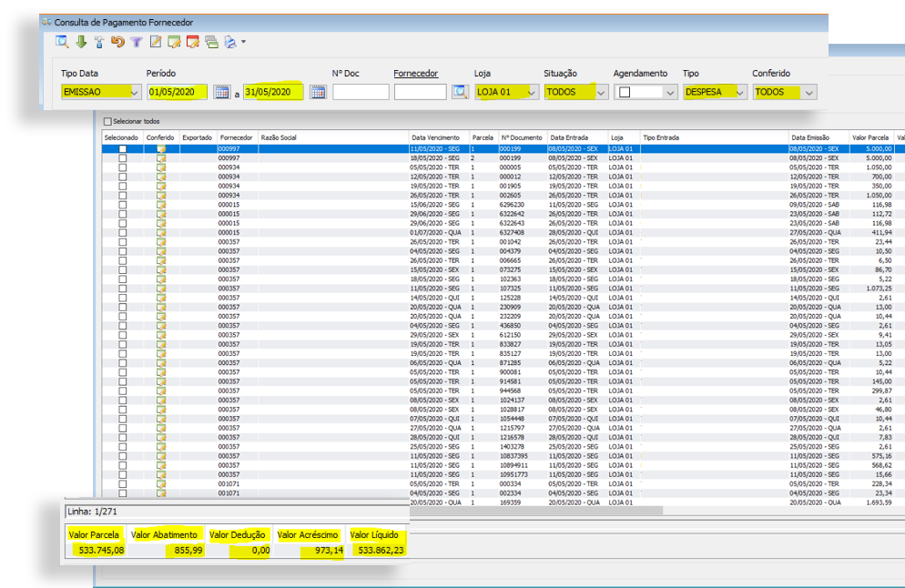Click the Data Entrada column header
This screenshot has height=588, width=905.
[x=578, y=138]
